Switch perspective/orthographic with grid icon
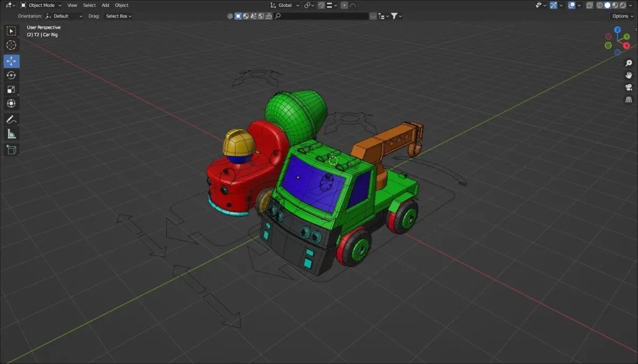Viewport: 638px width, 364px height. pos(629,100)
